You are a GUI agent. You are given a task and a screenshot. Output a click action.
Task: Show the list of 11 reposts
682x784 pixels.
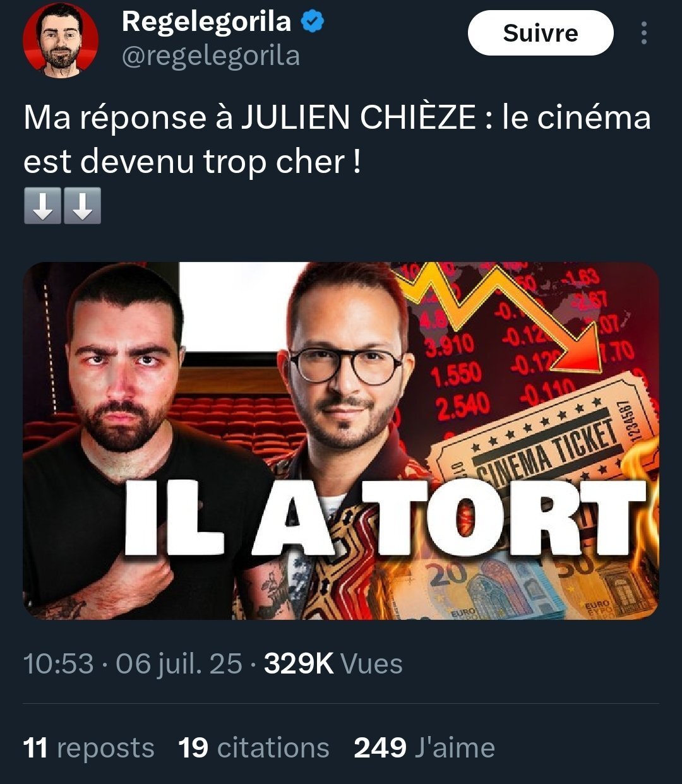point(88,748)
